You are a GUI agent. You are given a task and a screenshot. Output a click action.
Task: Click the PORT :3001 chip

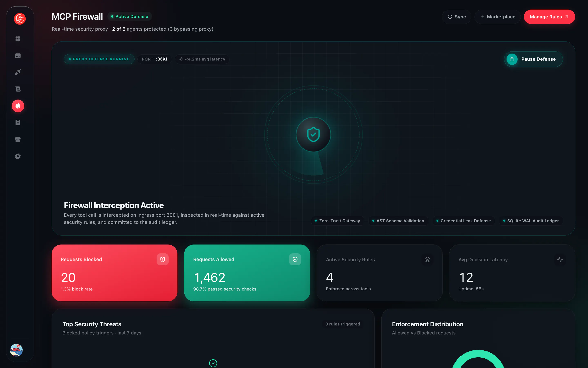click(155, 59)
